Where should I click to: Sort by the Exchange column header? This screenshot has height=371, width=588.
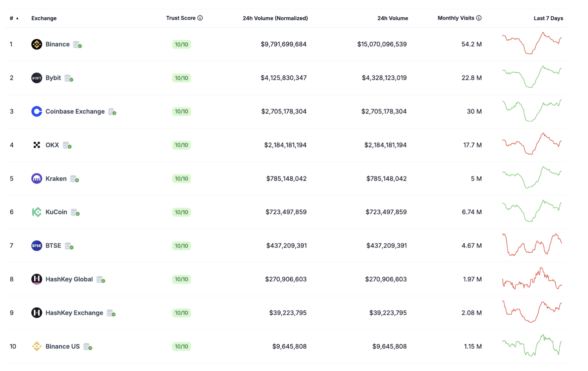44,18
